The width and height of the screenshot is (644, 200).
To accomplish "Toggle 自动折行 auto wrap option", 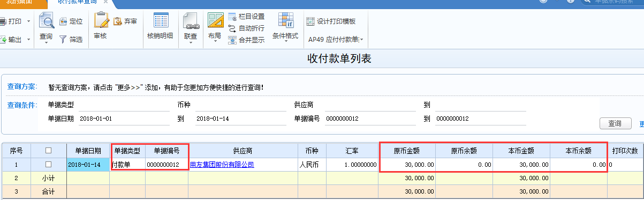I will point(246,28).
